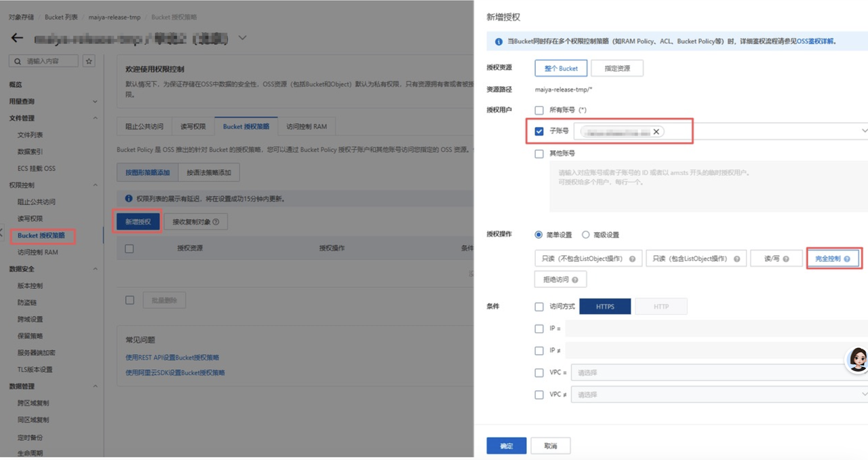This screenshot has height=460, width=868.
Task: Collapse the 数据安全 sidebar section
Action: click(x=94, y=269)
